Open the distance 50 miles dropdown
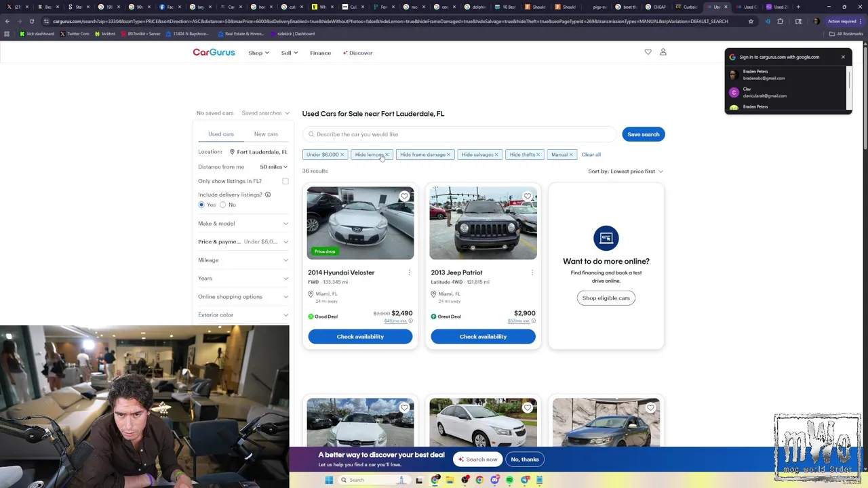Image resolution: width=868 pixels, height=488 pixels. click(x=273, y=167)
